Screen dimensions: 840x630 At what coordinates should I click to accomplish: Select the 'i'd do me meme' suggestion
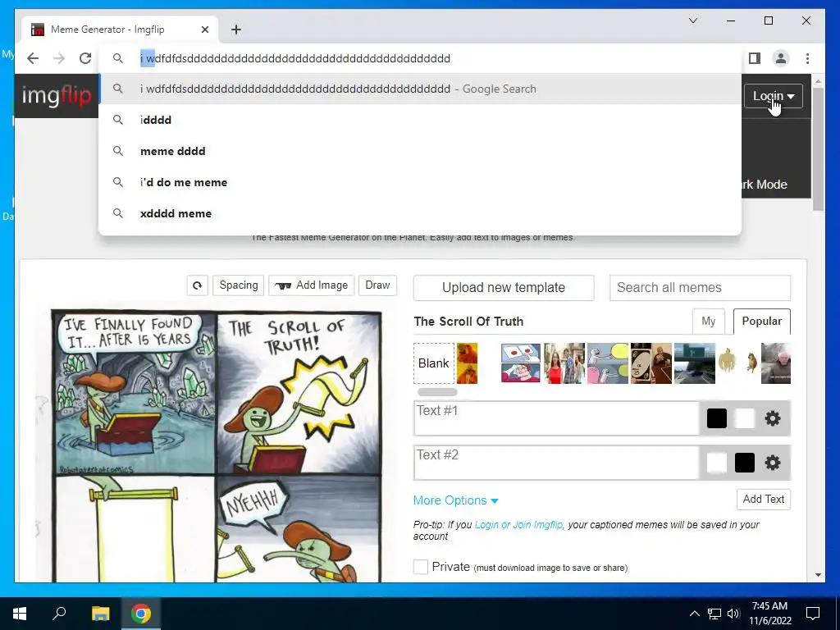[420, 182]
